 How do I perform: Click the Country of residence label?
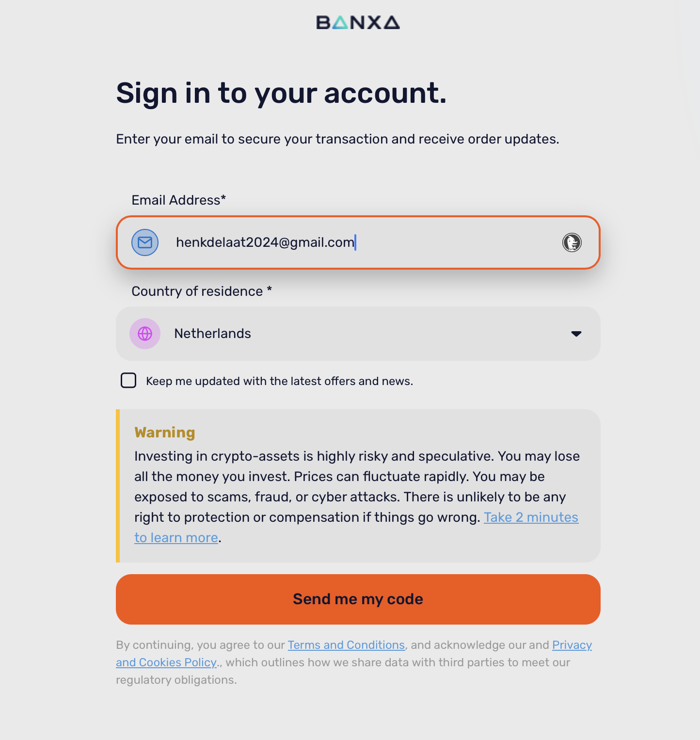click(x=202, y=291)
